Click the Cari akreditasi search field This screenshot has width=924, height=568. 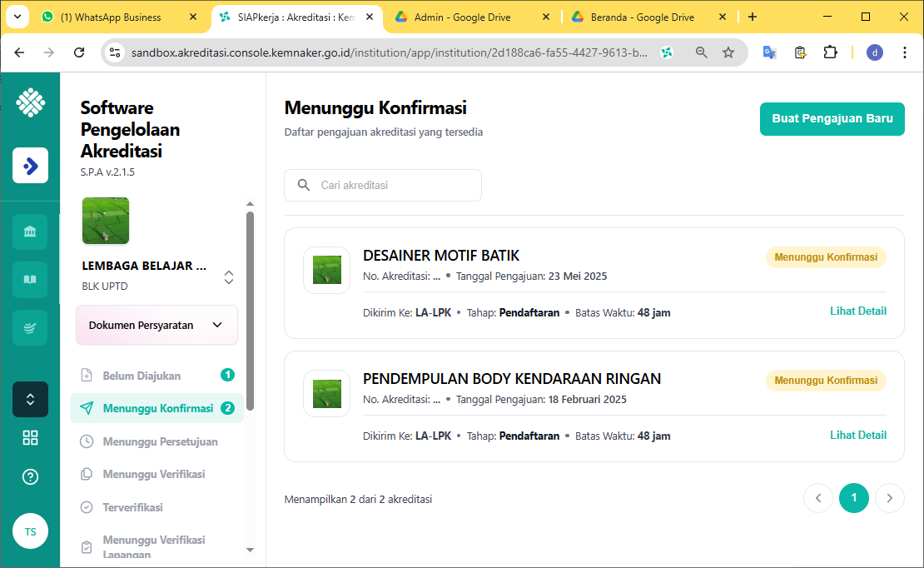pyautogui.click(x=383, y=185)
